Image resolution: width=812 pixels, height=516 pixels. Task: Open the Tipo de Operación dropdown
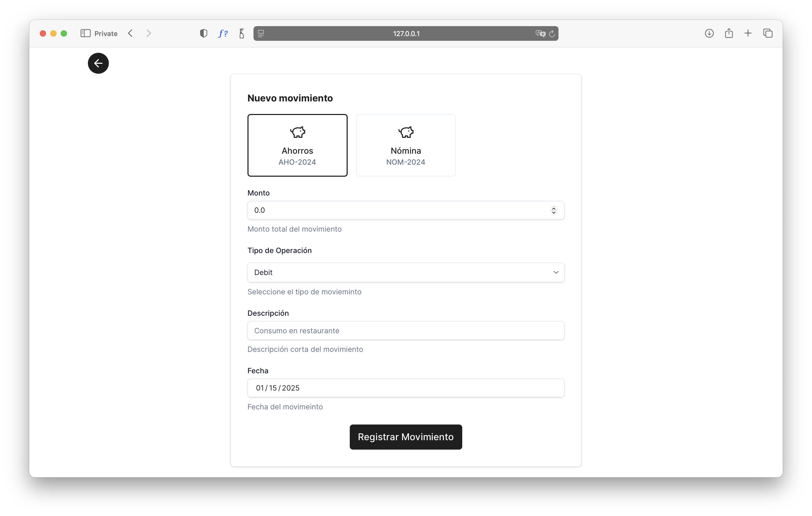click(406, 272)
